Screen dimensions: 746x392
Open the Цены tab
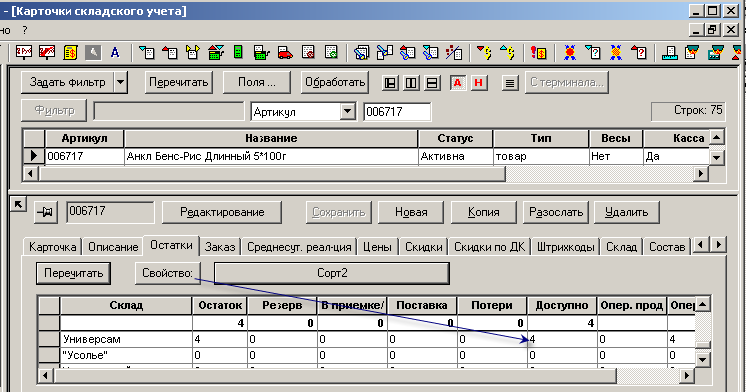tap(377, 247)
